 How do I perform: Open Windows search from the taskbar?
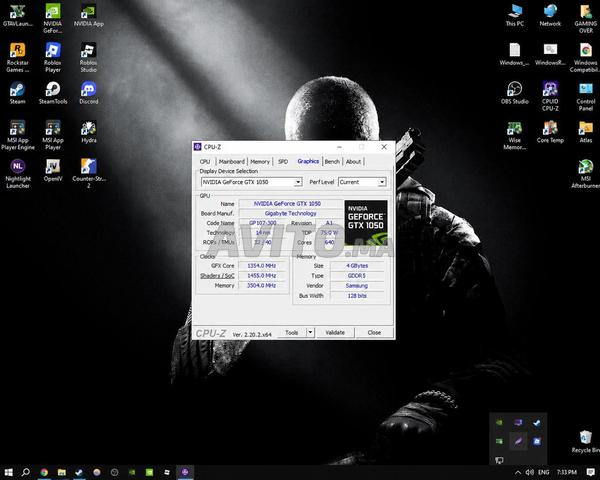(26, 472)
